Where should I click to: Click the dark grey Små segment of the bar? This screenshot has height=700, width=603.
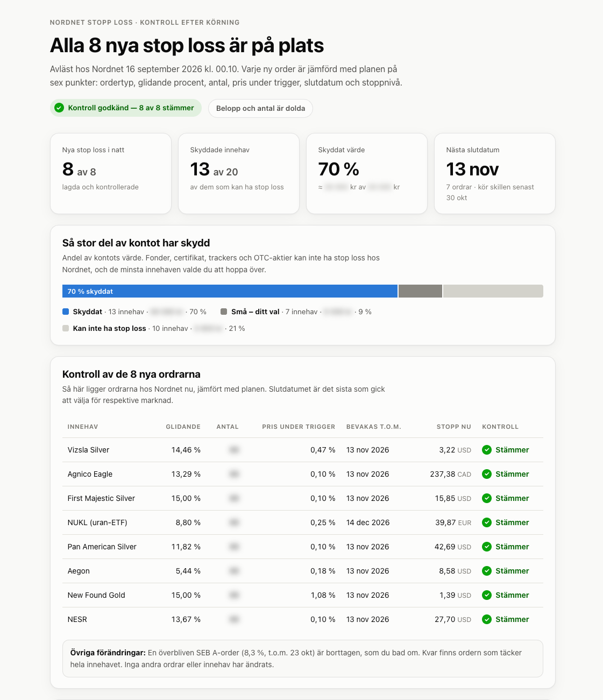[x=420, y=291]
